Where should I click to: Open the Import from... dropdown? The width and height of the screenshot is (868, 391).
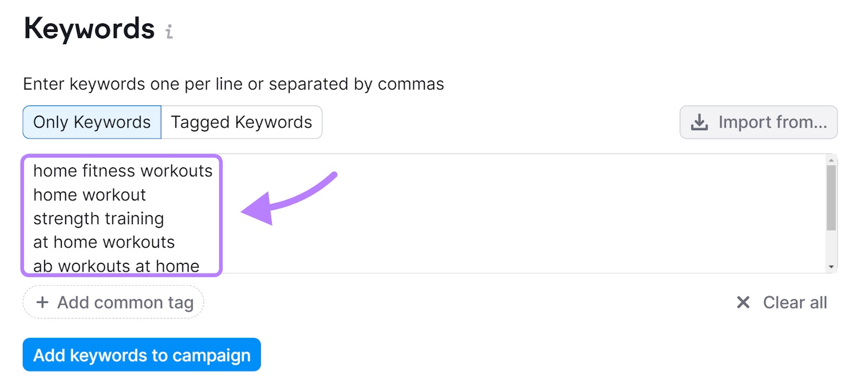click(x=758, y=122)
